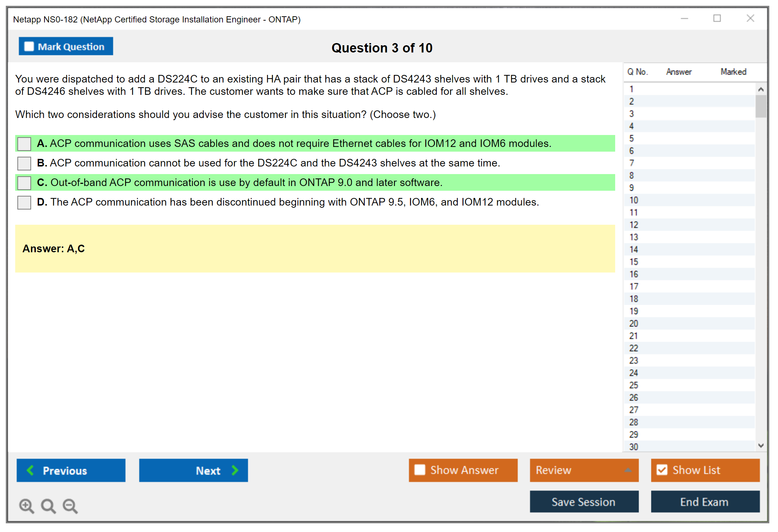
Task: Toggle the Mark Question checkbox
Action: pos(29,47)
